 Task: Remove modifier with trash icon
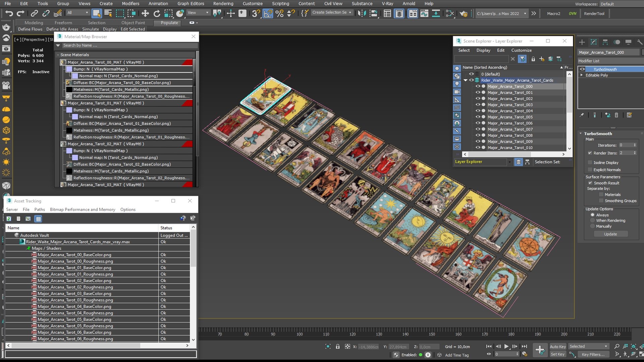616,115
